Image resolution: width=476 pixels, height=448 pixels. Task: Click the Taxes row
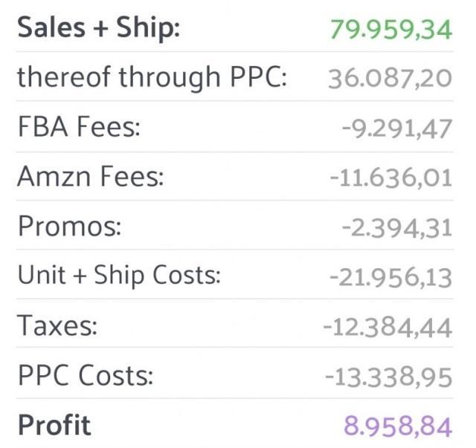tap(235, 323)
